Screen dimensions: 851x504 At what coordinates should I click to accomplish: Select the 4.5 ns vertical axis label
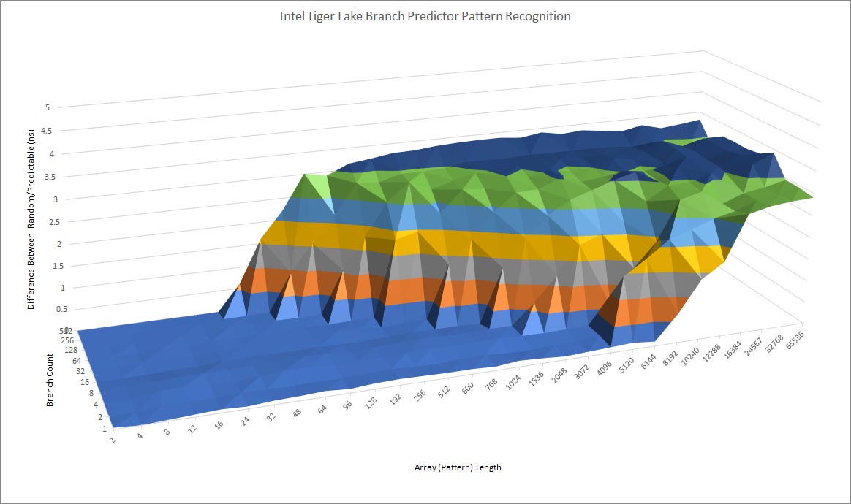point(46,131)
